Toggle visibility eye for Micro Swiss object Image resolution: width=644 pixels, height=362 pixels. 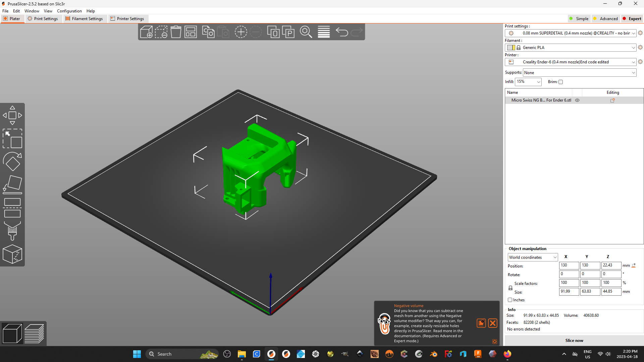(577, 100)
